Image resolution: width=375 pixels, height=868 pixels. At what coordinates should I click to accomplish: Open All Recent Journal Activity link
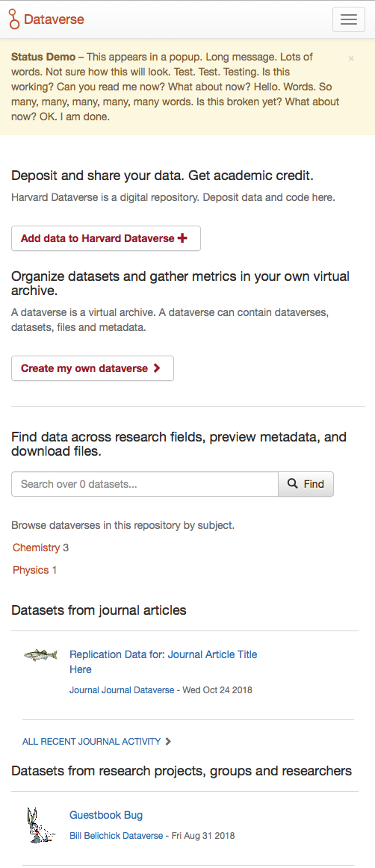click(x=91, y=741)
